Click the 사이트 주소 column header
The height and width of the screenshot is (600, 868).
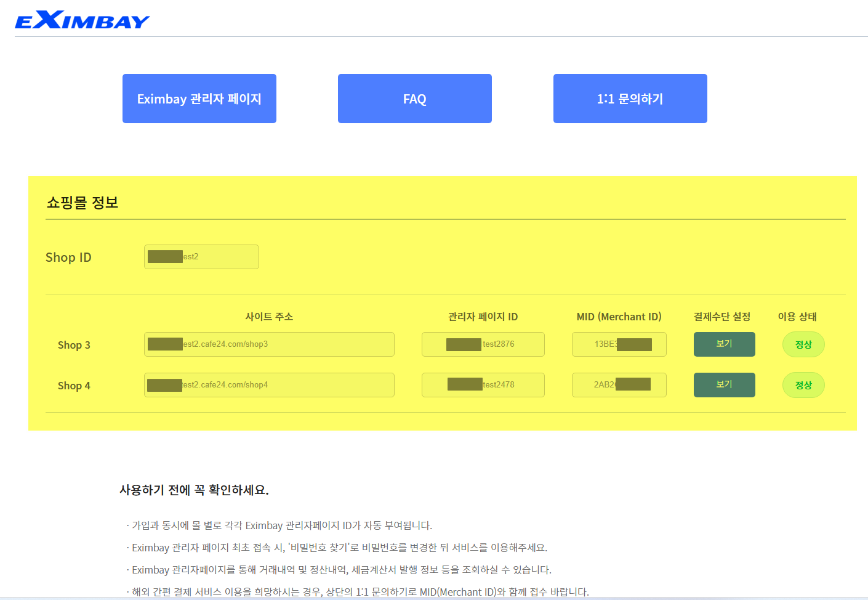pos(269,317)
